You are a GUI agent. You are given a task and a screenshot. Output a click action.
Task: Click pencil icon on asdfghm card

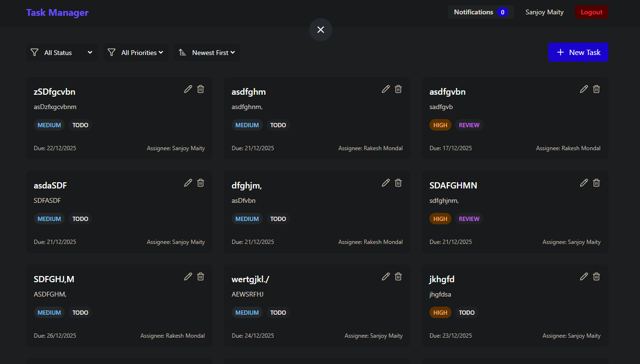[386, 89]
